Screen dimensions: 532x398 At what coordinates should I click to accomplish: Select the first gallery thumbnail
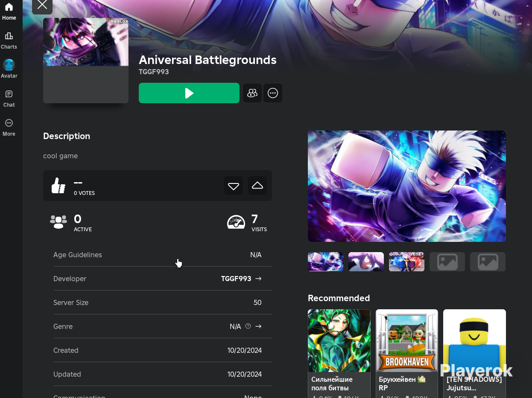pos(325,261)
